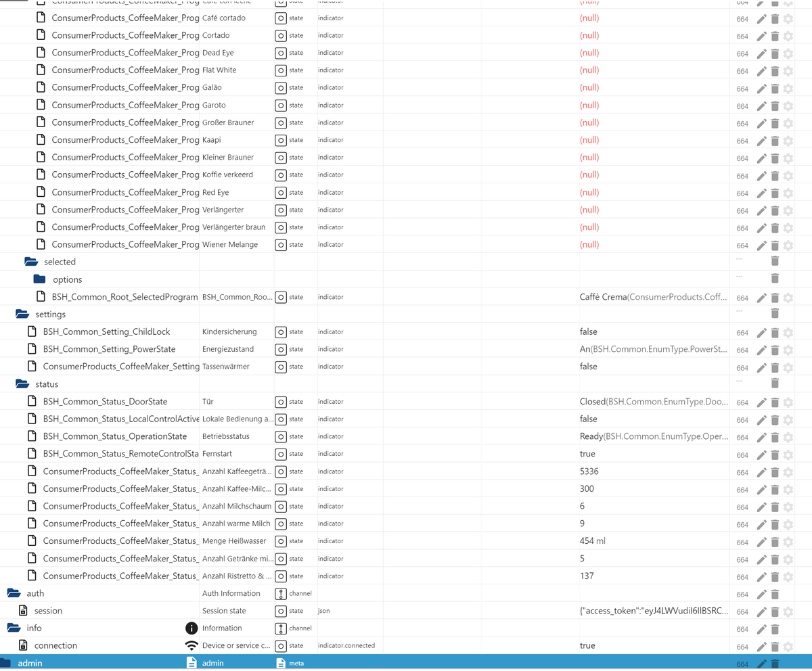Click the gear icon for Kleiner Brauner
Image resolution: width=812 pixels, height=671 pixels.
point(788,158)
